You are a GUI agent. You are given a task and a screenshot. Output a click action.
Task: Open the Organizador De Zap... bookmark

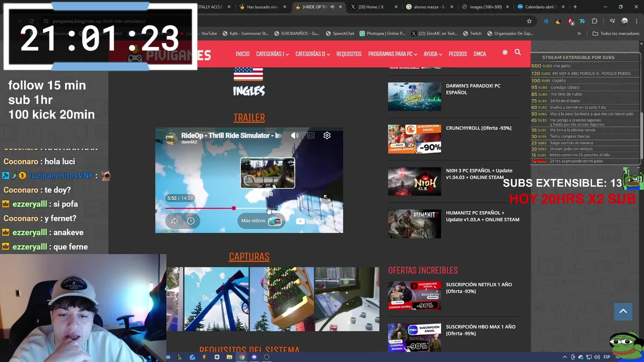pos(510,33)
